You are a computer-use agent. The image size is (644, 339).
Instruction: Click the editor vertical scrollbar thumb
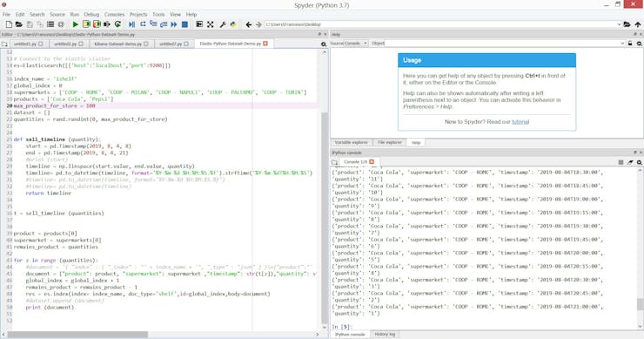(325, 218)
